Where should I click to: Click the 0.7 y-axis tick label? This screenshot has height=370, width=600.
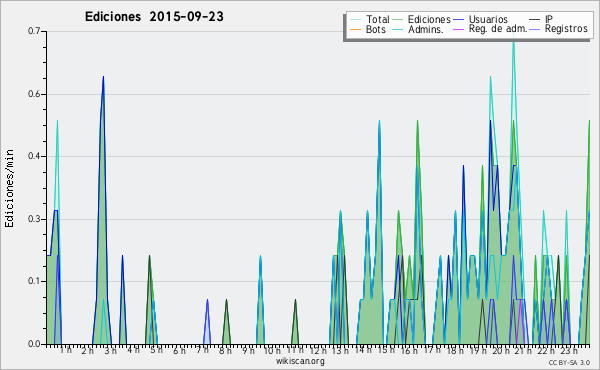(x=34, y=31)
